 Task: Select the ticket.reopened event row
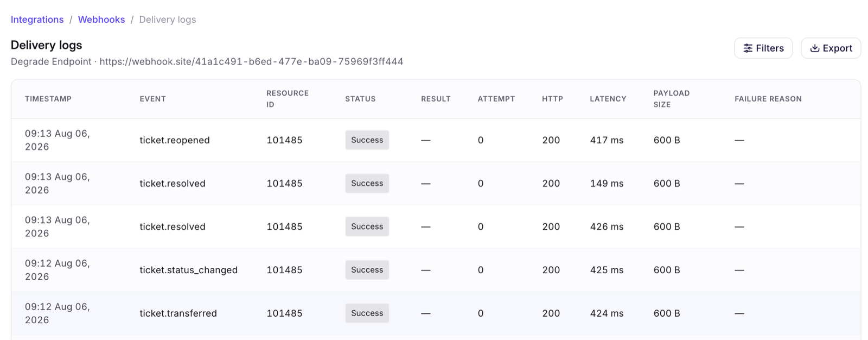[x=436, y=140]
